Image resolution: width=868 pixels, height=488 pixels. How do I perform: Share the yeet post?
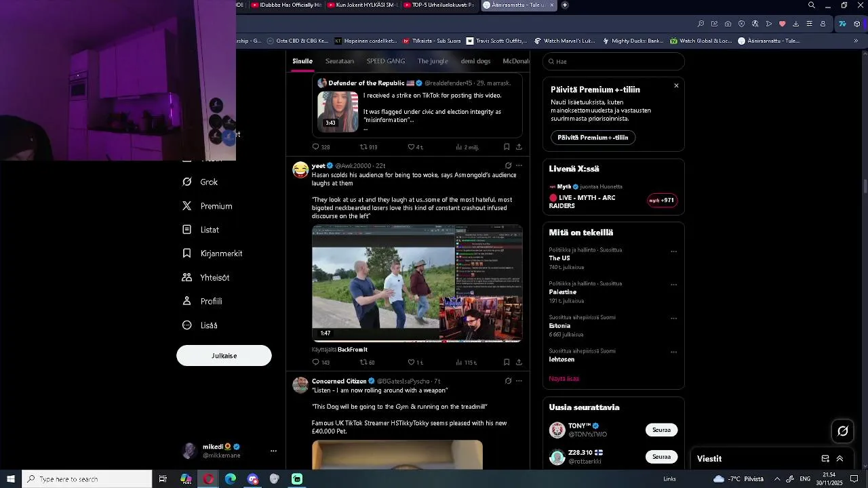click(x=519, y=363)
